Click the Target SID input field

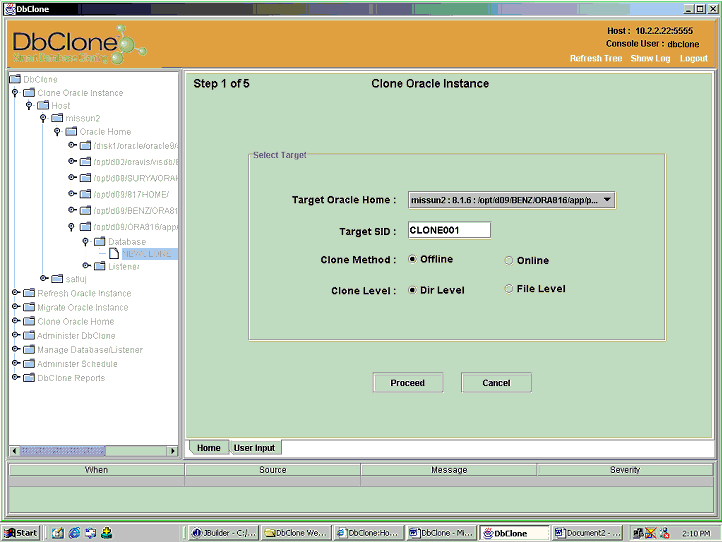[x=449, y=230]
